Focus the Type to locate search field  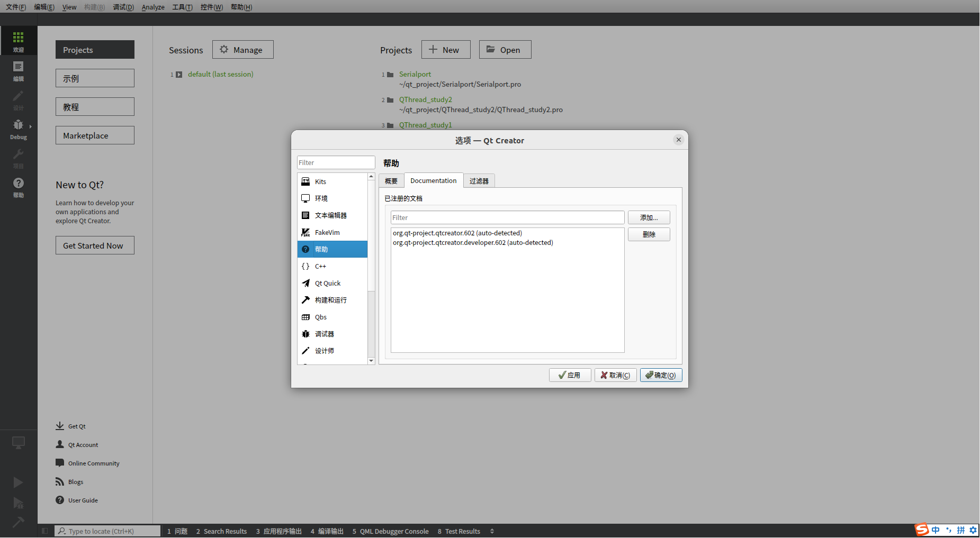108,531
